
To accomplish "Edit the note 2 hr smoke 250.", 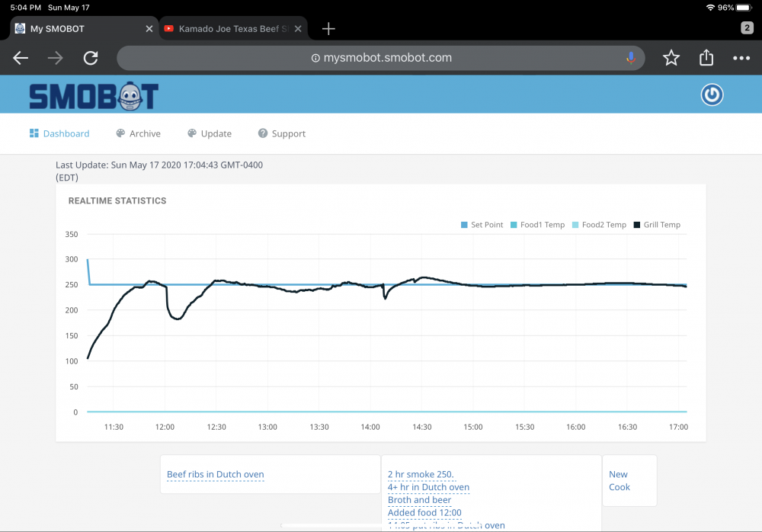I will (421, 474).
